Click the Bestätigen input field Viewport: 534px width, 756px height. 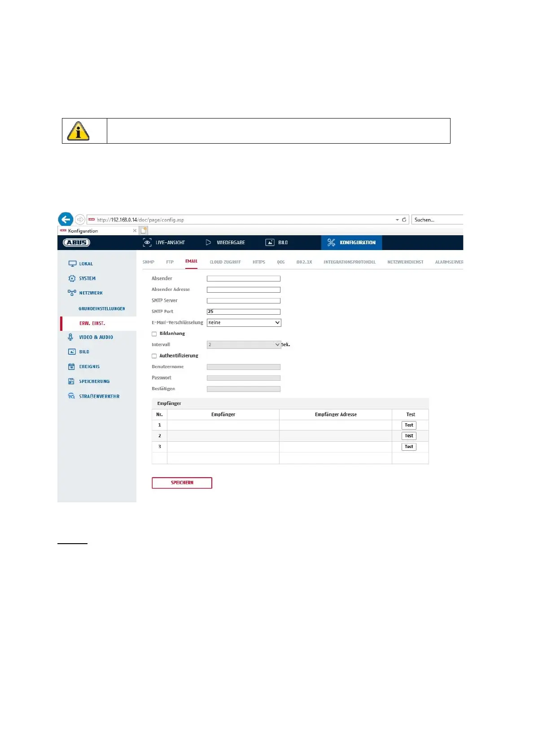pyautogui.click(x=244, y=389)
